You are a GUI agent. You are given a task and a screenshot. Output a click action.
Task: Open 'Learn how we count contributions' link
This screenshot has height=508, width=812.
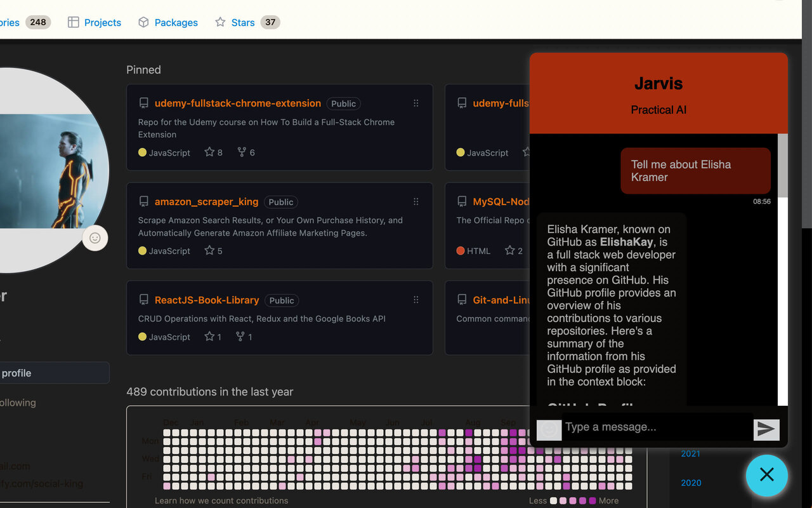(221, 500)
